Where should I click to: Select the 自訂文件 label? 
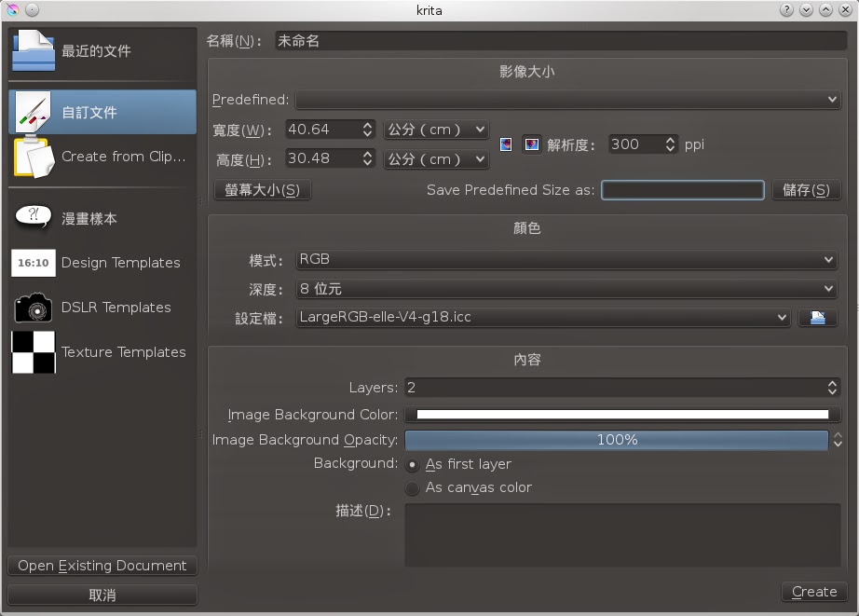[89, 113]
